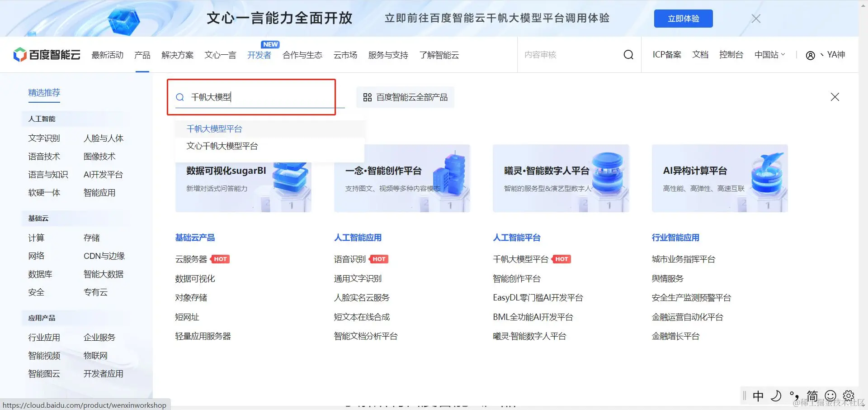The height and width of the screenshot is (410, 868).
Task: Click the 人工智能平台 heading link
Action: 517,238
